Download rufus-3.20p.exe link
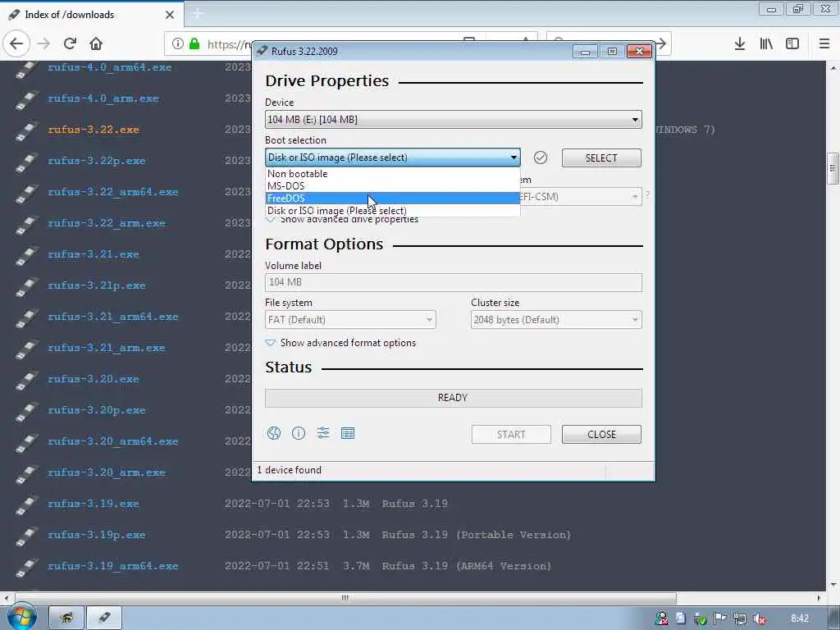This screenshot has width=840, height=630. [x=97, y=410]
